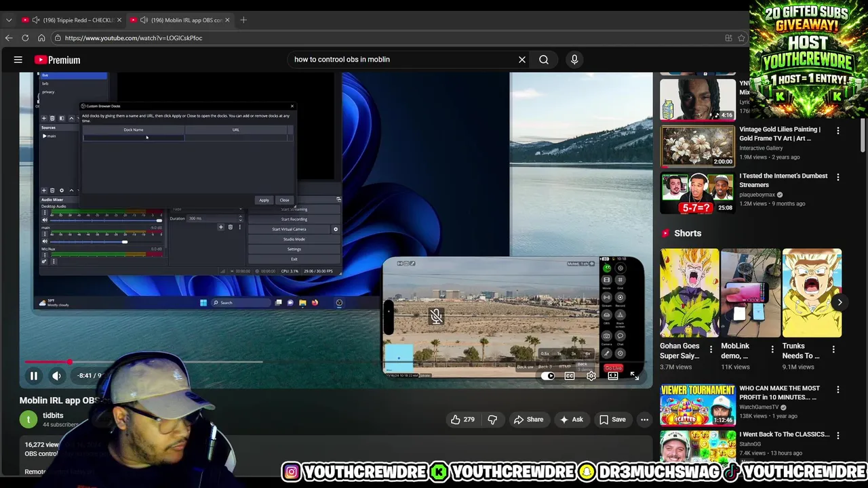This screenshot has height=488, width=868.
Task: Click Start Recording in the OBS controls
Action: pos(294,219)
